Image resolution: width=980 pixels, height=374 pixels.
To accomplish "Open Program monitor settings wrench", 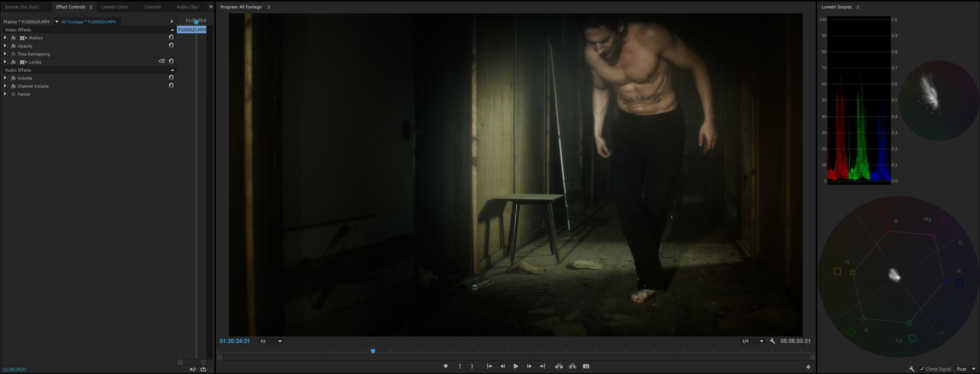I will point(772,341).
